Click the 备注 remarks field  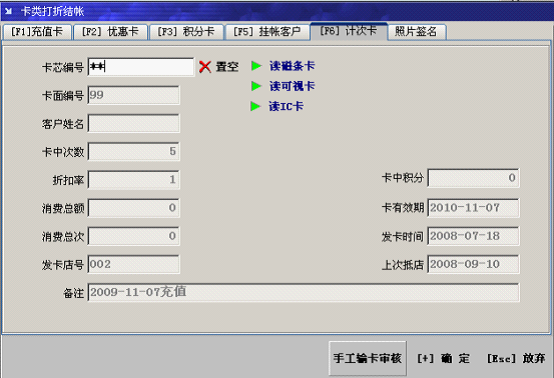(303, 293)
